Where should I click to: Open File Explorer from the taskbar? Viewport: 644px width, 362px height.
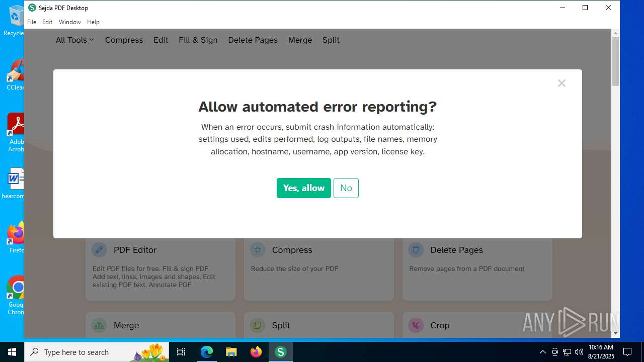[231, 352]
